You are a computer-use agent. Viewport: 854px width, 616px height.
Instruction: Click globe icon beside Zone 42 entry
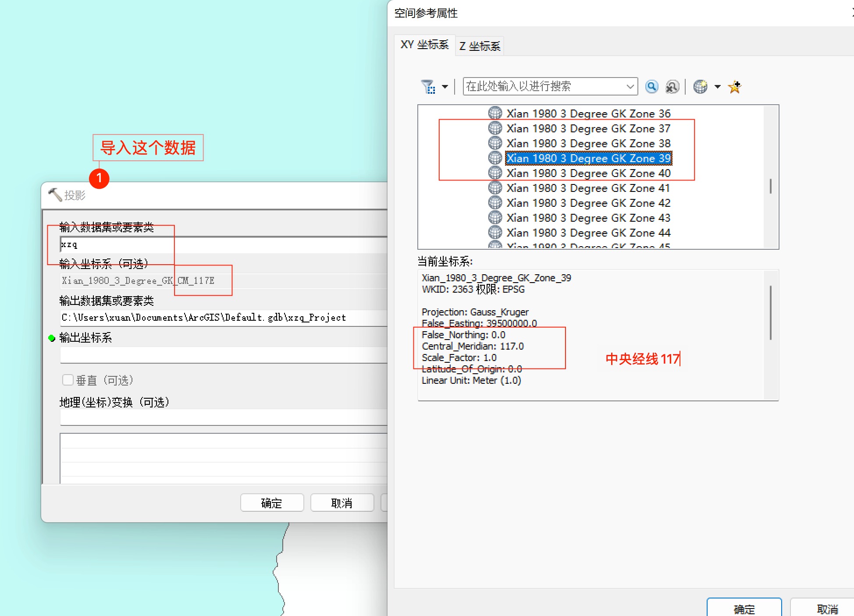tap(495, 203)
